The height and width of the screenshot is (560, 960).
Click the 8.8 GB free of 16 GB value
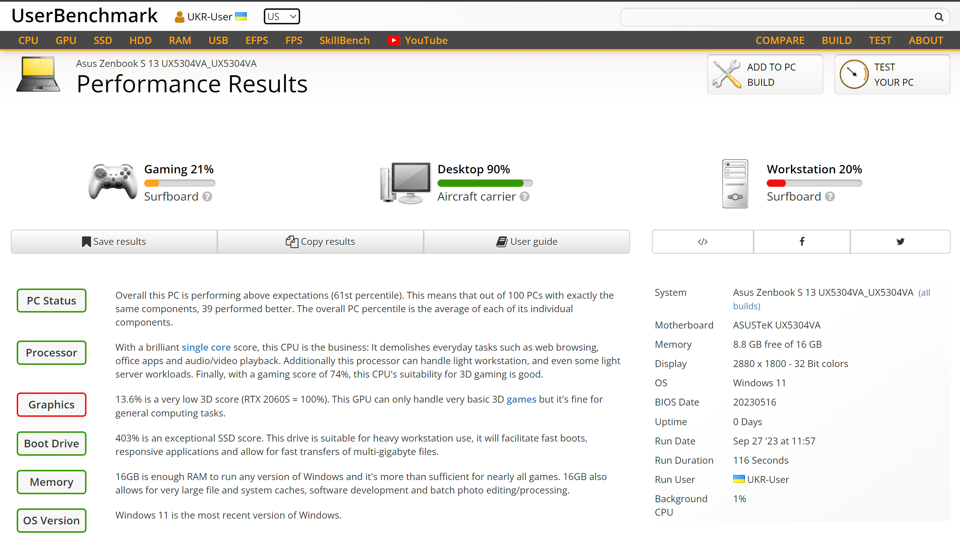click(x=777, y=344)
